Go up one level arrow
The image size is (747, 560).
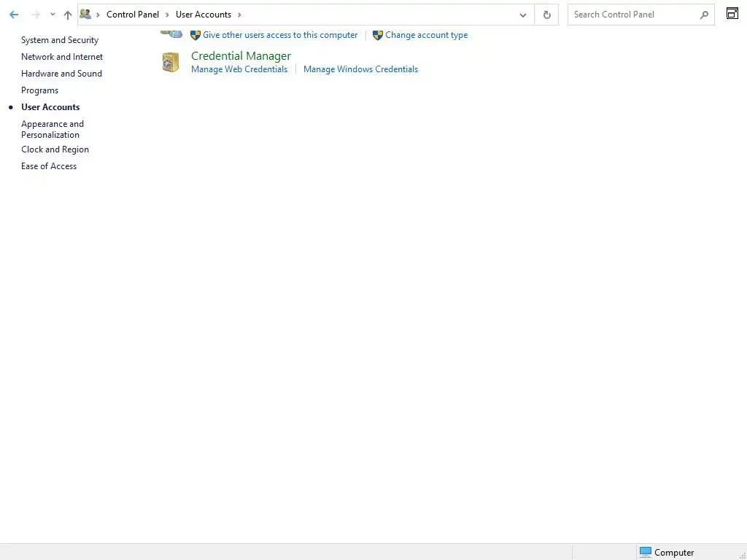coord(68,15)
